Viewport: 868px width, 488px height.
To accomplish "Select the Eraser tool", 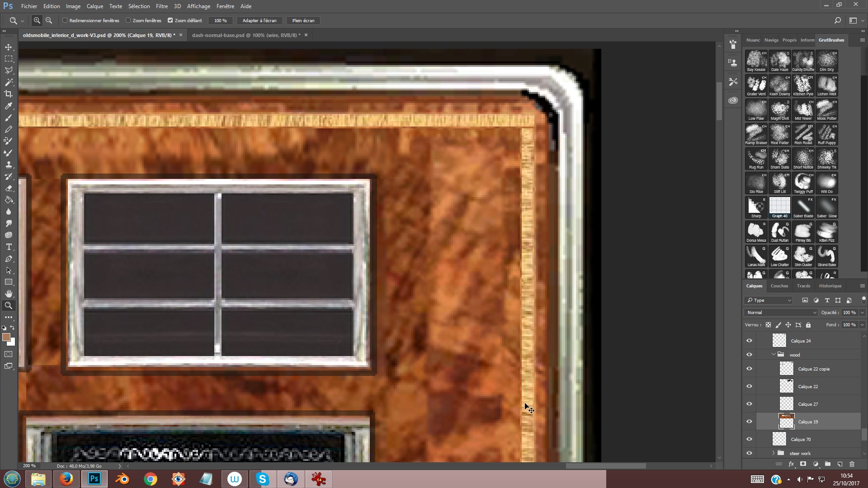I will [9, 188].
